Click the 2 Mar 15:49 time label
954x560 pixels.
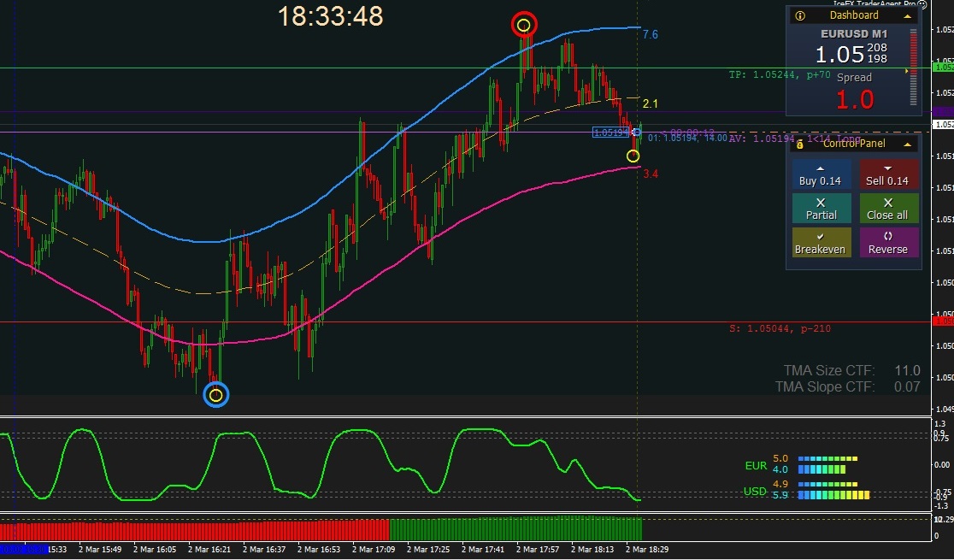tap(100, 550)
